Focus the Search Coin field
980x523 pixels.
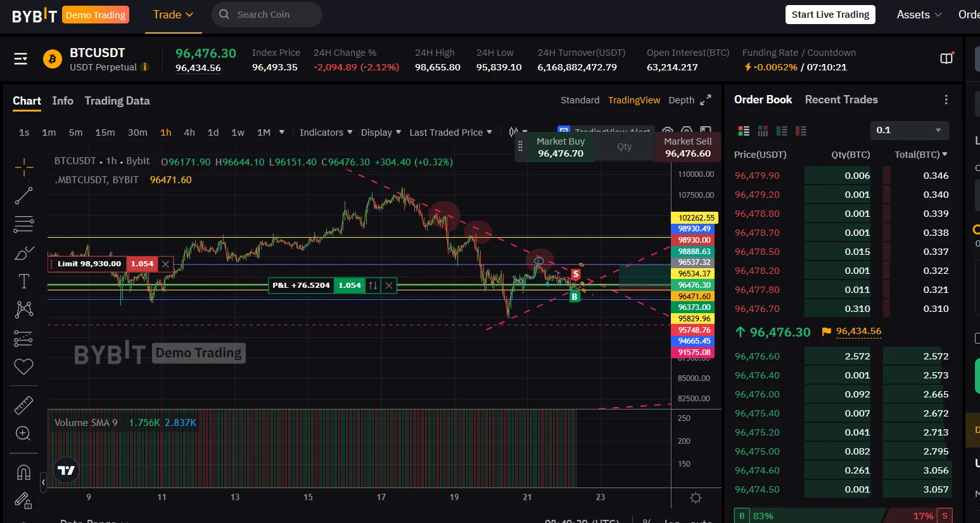(x=267, y=15)
